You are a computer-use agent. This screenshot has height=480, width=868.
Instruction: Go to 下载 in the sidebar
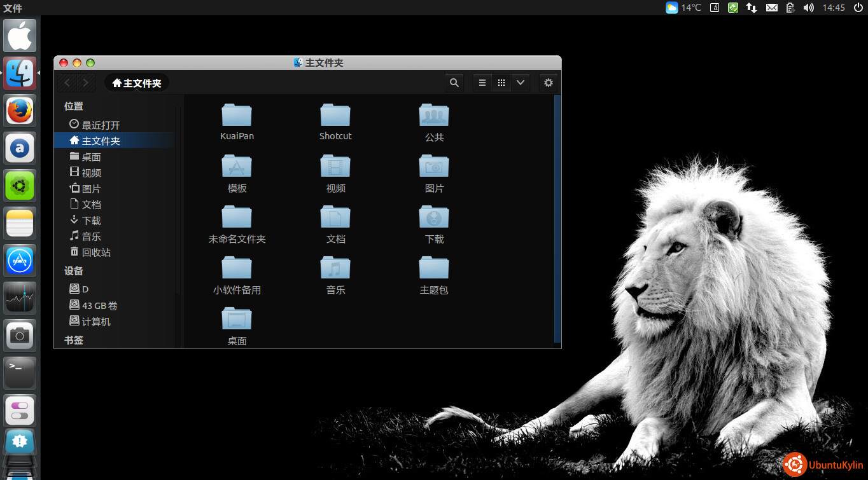click(x=91, y=221)
